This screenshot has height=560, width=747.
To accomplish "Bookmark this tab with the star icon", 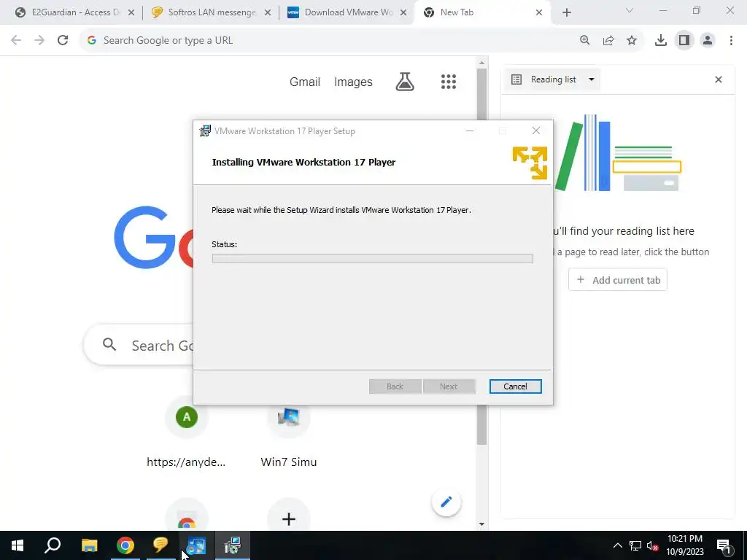I will click(x=632, y=41).
